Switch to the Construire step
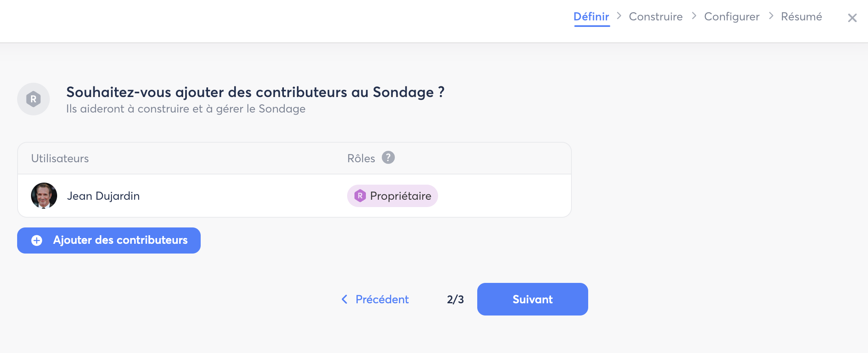868x353 pixels. coord(655,17)
